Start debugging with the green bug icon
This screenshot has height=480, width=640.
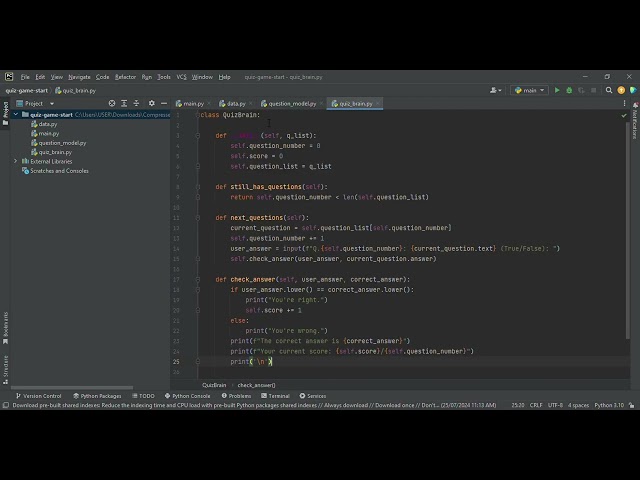point(569,90)
